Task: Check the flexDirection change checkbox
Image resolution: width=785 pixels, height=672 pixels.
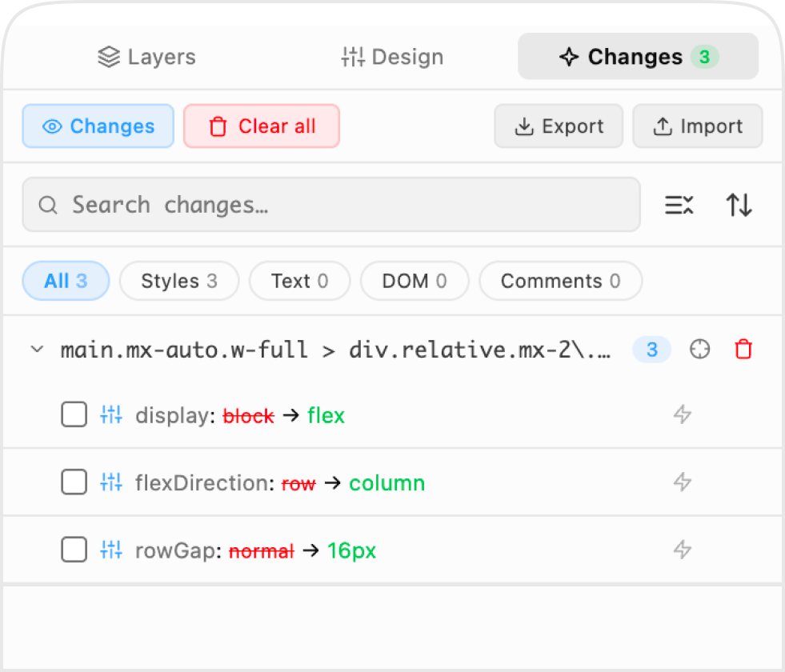Action: pyautogui.click(x=74, y=482)
